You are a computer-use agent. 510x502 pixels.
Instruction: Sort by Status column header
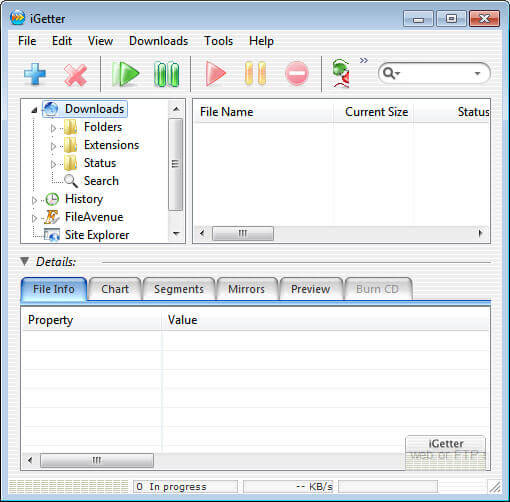point(452,112)
